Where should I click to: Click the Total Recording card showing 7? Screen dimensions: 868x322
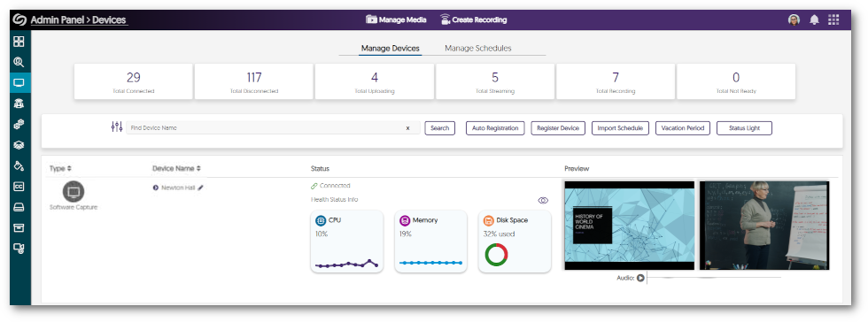pos(616,81)
